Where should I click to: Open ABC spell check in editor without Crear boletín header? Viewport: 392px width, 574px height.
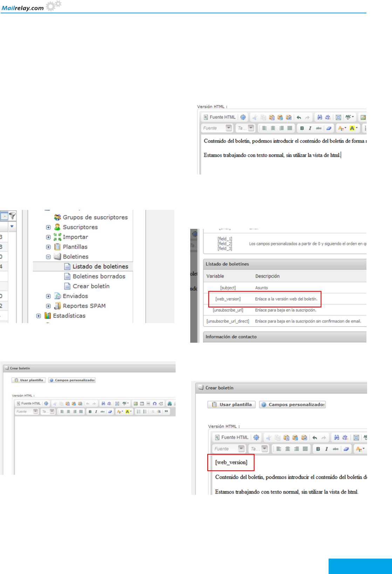click(x=350, y=117)
